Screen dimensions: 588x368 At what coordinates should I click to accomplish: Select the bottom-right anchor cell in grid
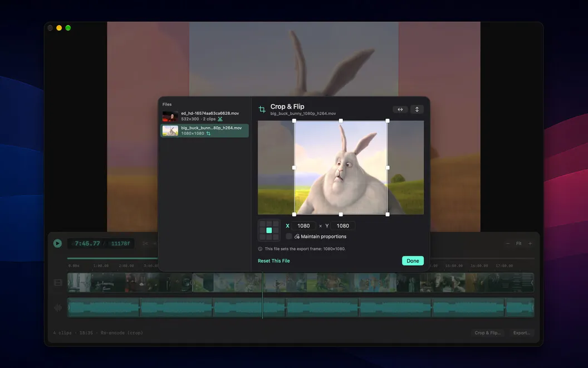tap(276, 237)
